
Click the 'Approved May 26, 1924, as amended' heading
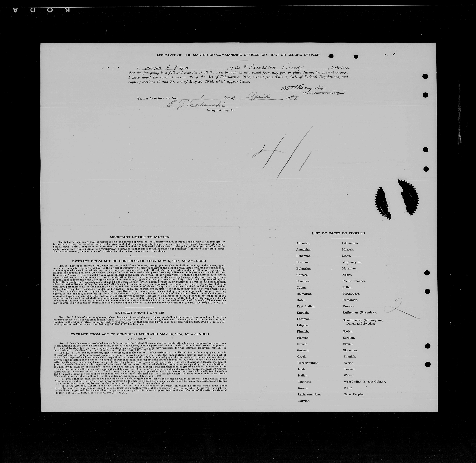click(x=140, y=334)
